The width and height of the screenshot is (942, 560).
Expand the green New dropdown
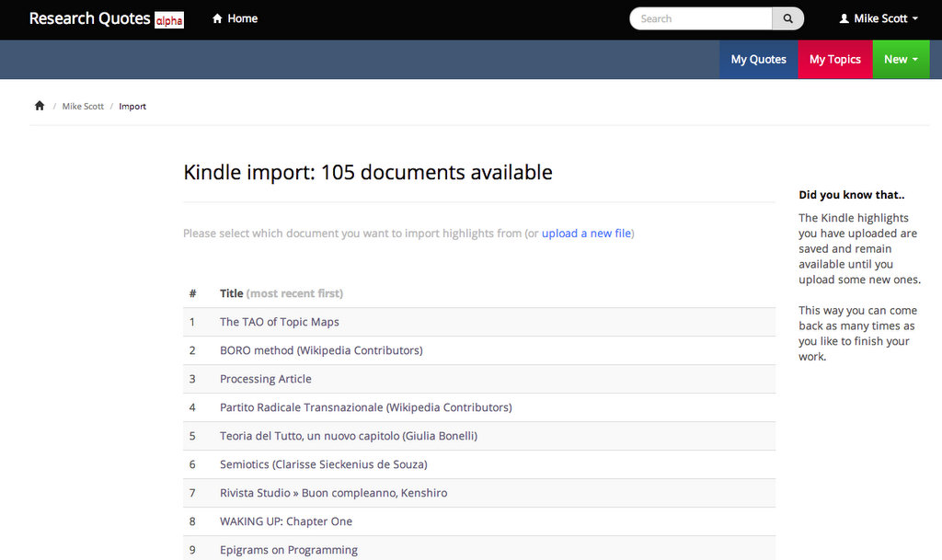901,60
